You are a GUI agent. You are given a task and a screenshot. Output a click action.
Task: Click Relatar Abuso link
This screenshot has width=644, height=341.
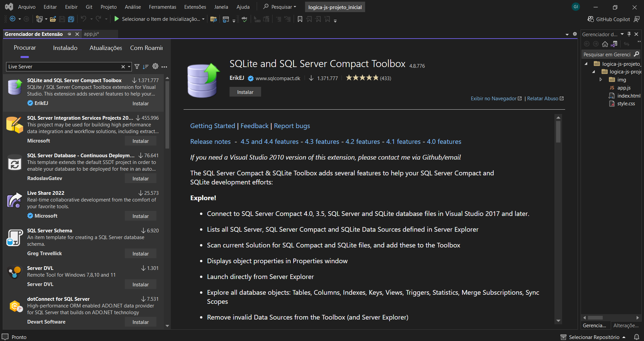click(x=545, y=98)
